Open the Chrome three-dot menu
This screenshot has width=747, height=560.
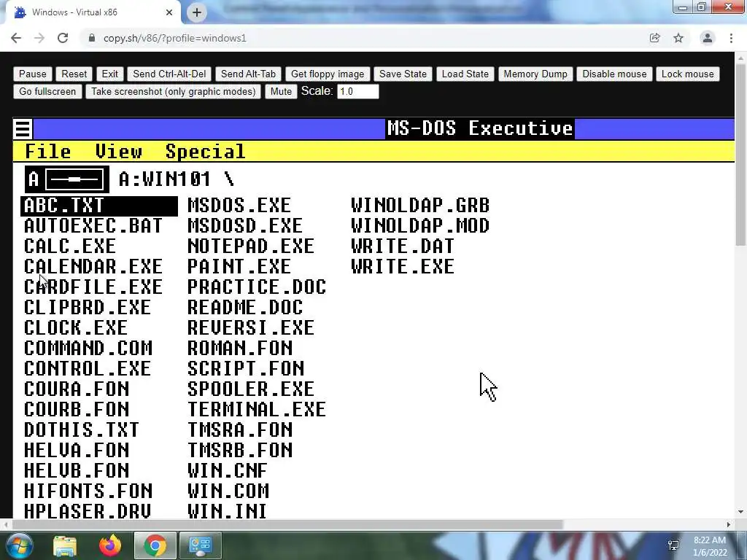coord(731,38)
